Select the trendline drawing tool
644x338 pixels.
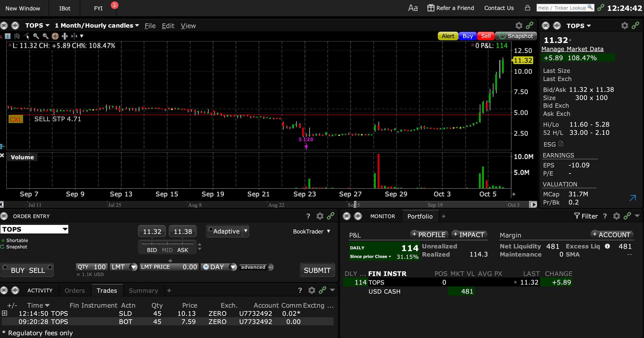pos(26,36)
